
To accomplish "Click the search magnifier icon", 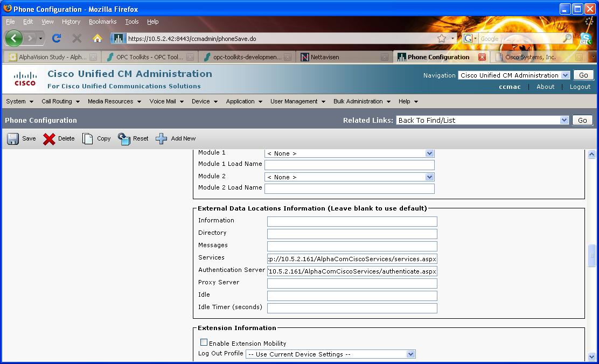I will coord(567,38).
